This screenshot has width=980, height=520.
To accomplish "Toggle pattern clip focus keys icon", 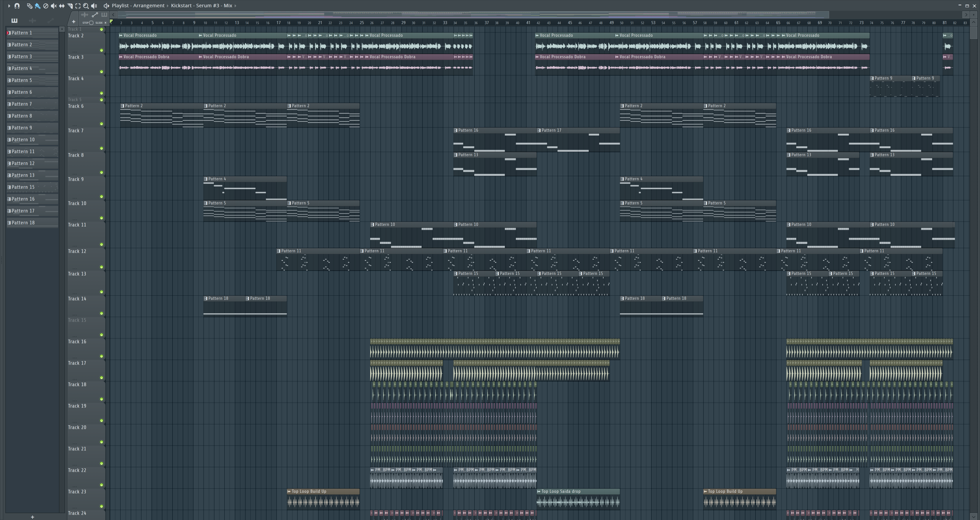I will [104, 15].
